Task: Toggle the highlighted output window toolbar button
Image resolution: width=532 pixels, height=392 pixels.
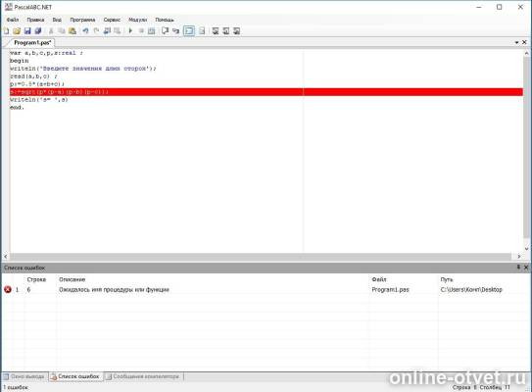Action: point(189,31)
